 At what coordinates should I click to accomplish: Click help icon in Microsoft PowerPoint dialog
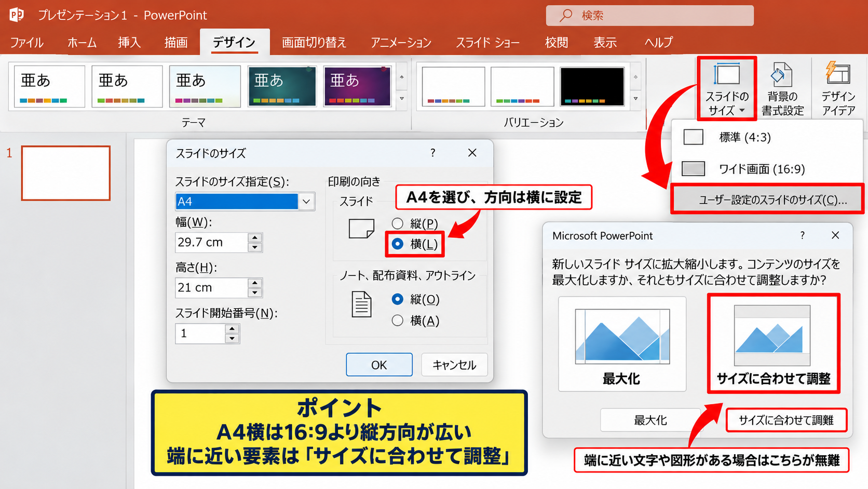pyautogui.click(x=803, y=235)
